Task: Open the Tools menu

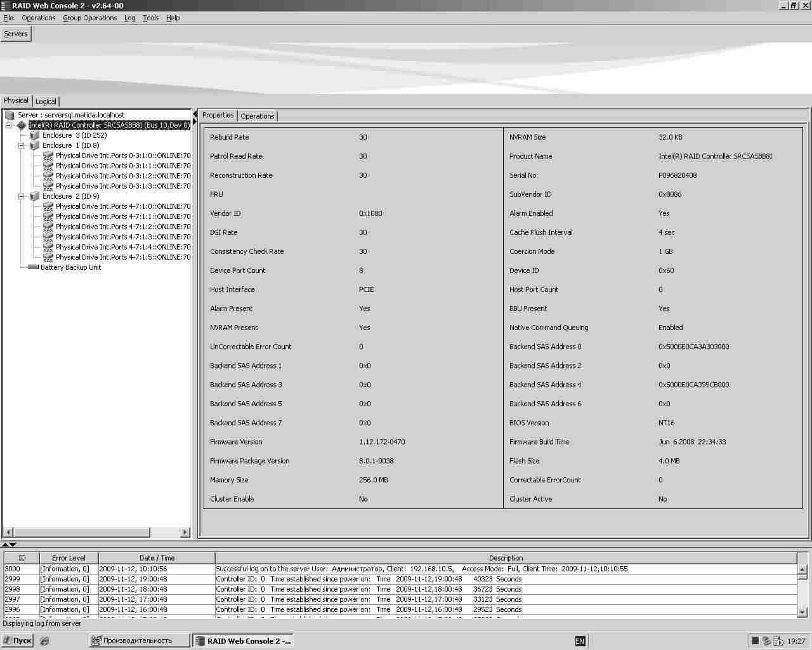Action: coord(150,18)
